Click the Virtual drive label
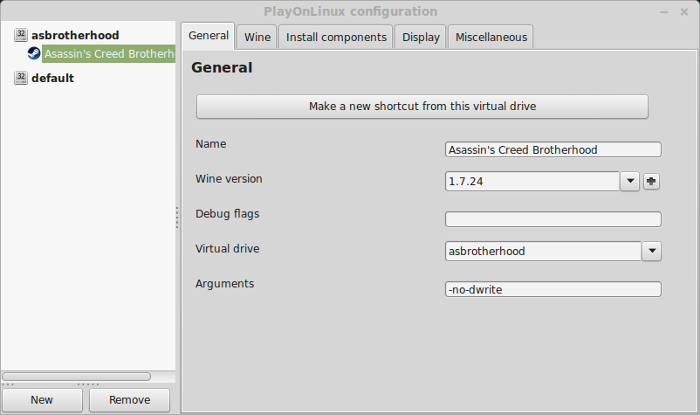The height and width of the screenshot is (415, 700). [227, 249]
